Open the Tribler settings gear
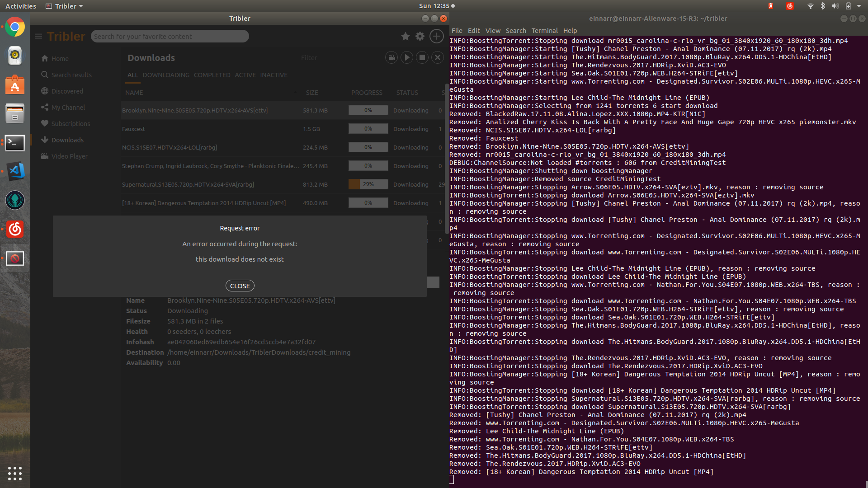Screen dimensions: 868x488 click(420, 36)
